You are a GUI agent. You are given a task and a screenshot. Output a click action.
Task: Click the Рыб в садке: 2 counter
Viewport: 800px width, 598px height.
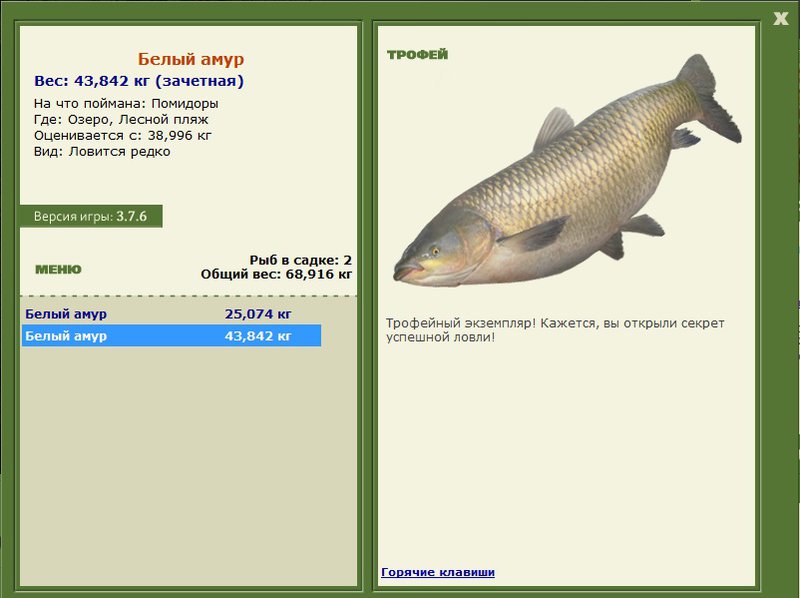(300, 259)
